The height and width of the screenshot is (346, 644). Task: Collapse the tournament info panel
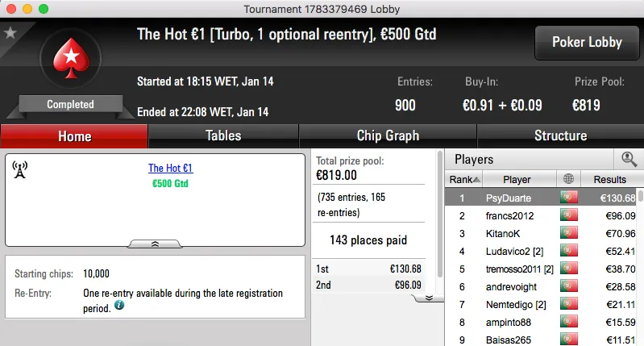click(x=155, y=243)
